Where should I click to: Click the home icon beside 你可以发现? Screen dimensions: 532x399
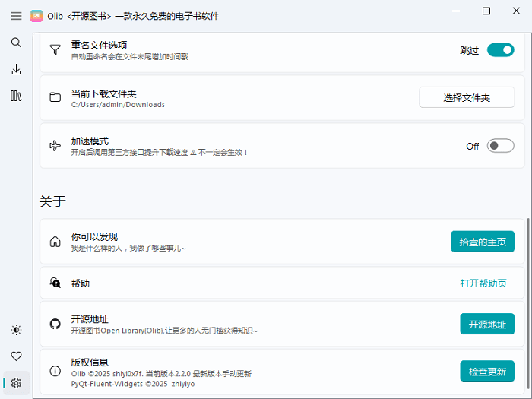click(55, 242)
